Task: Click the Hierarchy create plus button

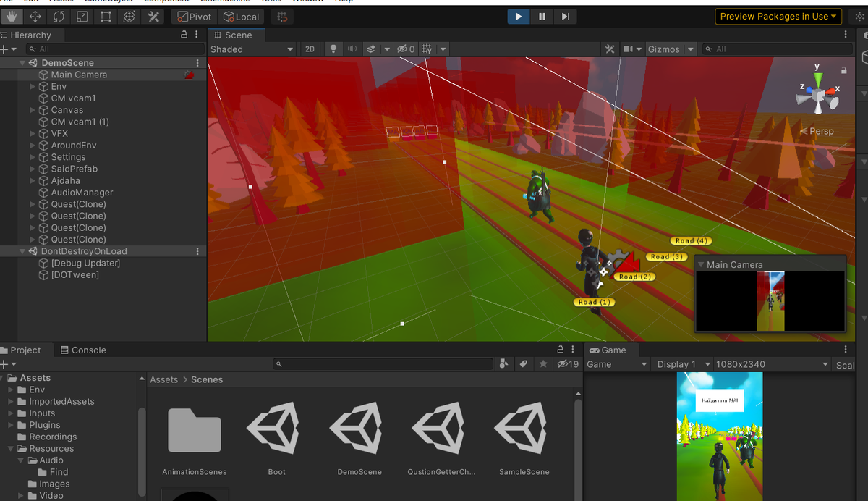Action: [x=5, y=49]
